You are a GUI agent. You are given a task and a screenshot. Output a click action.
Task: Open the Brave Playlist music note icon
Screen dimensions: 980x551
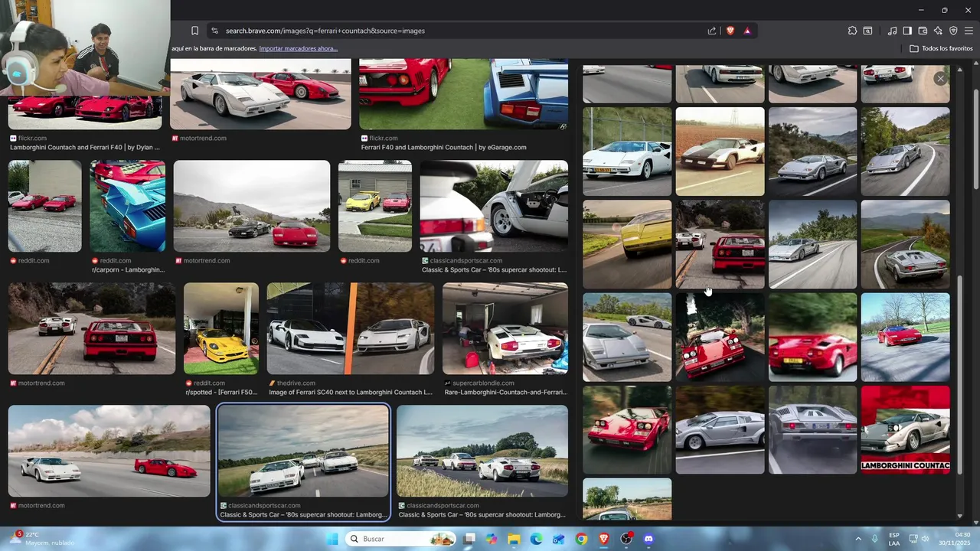[892, 31]
